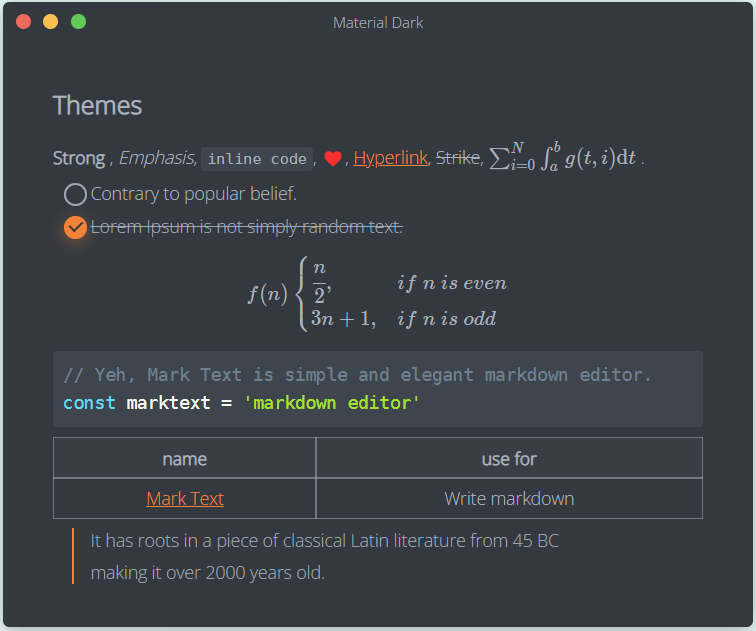756x631 pixels.
Task: Click the Strong bold text
Action: (79, 158)
